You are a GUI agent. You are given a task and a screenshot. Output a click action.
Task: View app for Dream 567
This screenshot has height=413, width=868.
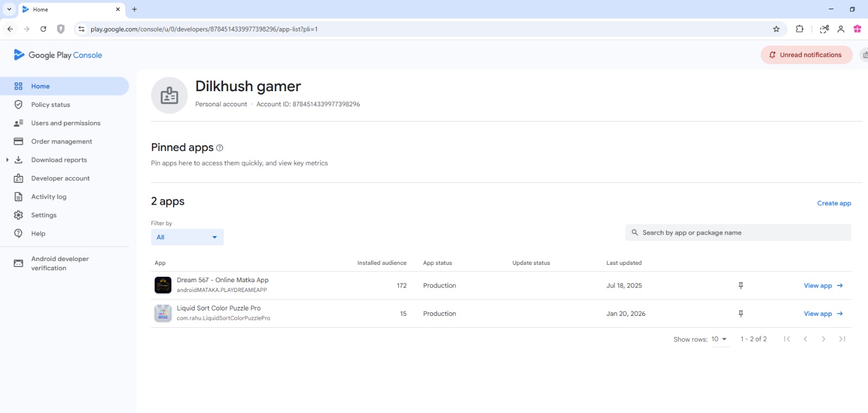823,285
